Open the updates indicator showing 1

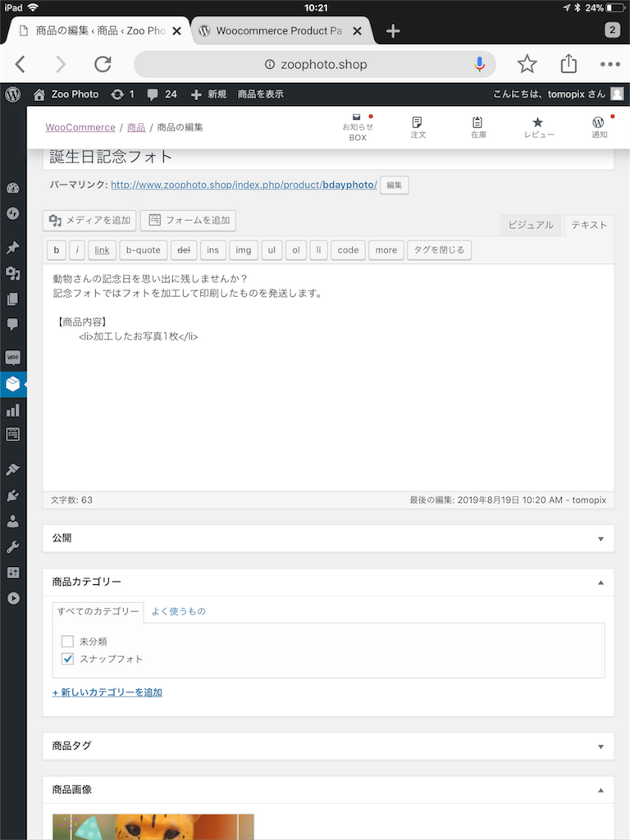pyautogui.click(x=123, y=94)
